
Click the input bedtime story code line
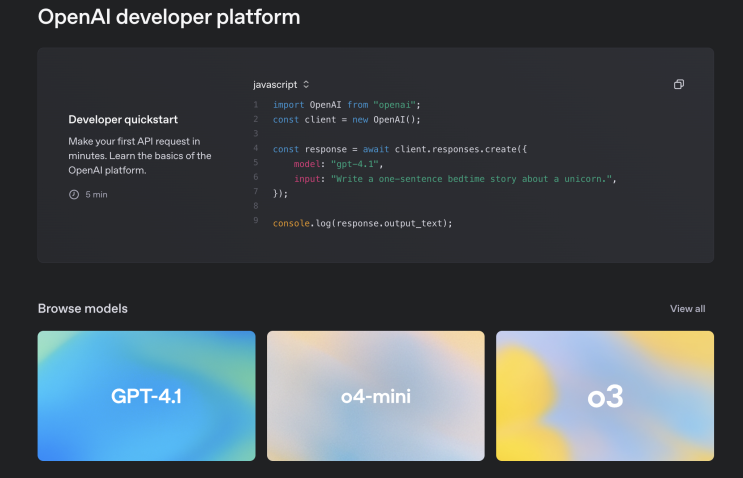(455, 179)
